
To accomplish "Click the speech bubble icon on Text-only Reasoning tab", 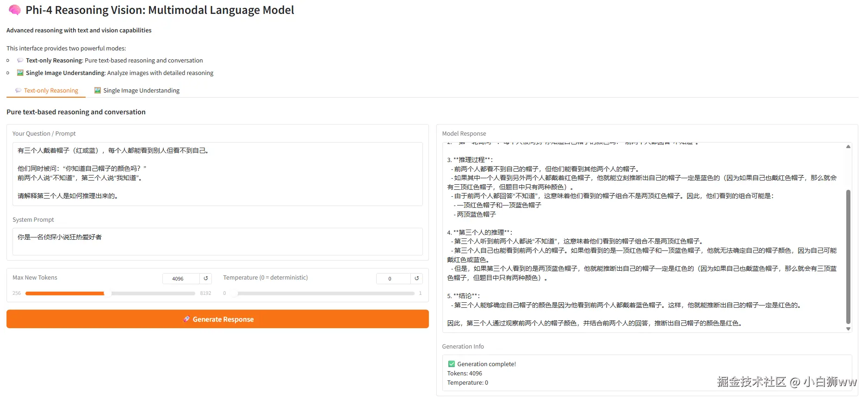I will [x=18, y=90].
